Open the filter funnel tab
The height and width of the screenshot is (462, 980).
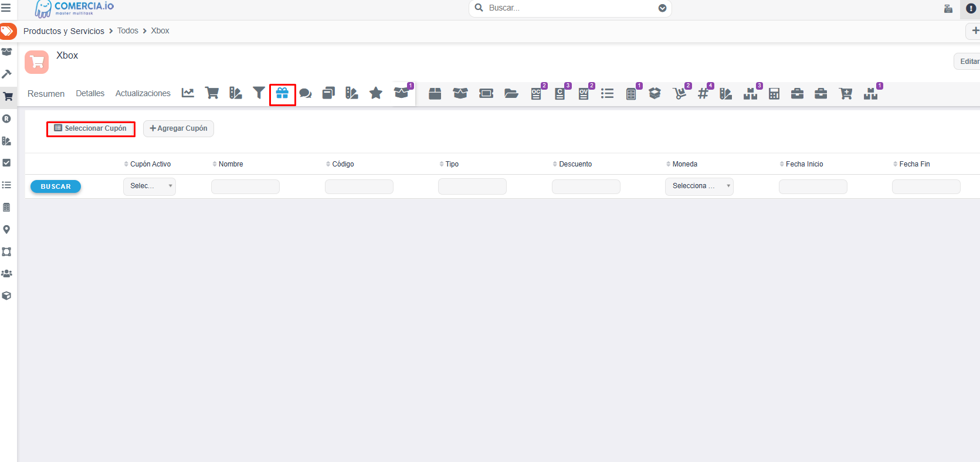tap(259, 93)
